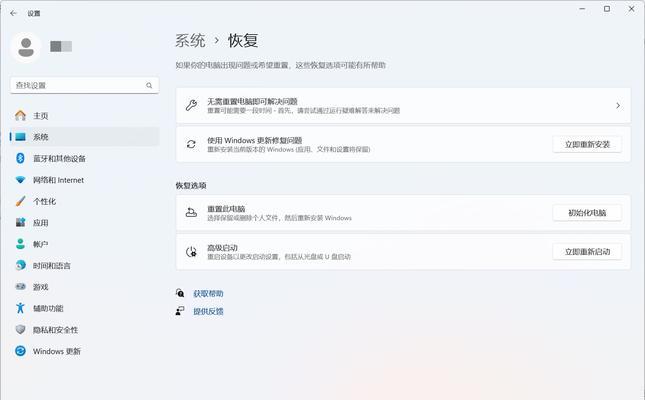Click the feedback icon beside 提供反馈
Image resolution: width=645 pixels, height=400 pixels.
[180, 311]
